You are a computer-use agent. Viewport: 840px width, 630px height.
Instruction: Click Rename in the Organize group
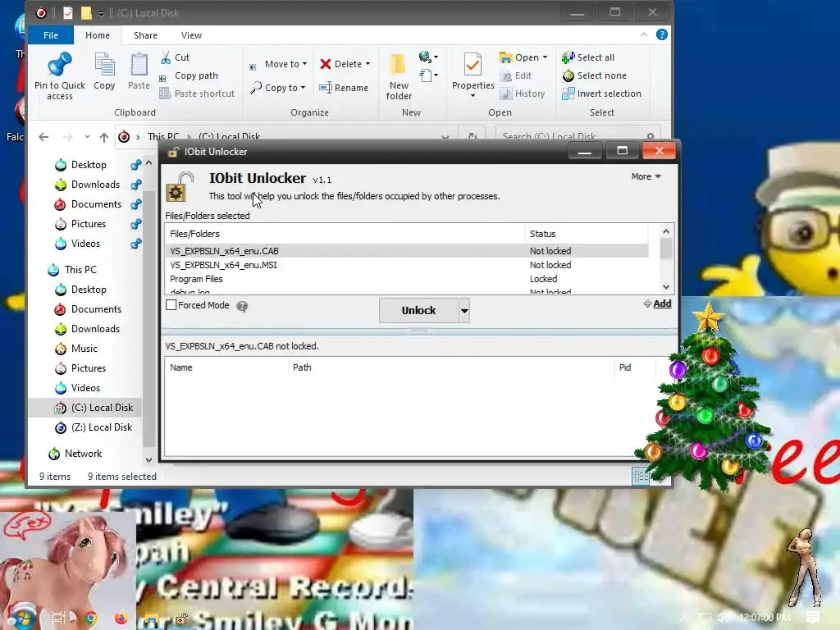coord(344,88)
